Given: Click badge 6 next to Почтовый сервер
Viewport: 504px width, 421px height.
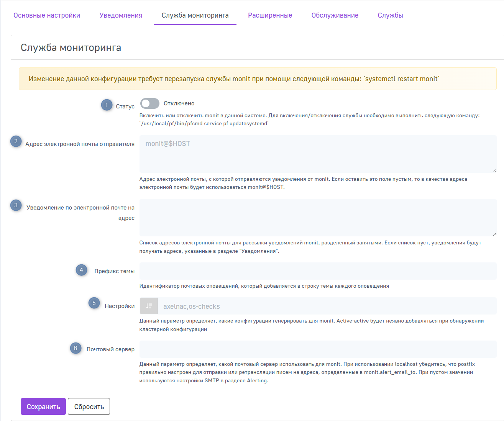Looking at the screenshot, I should click(x=76, y=348).
